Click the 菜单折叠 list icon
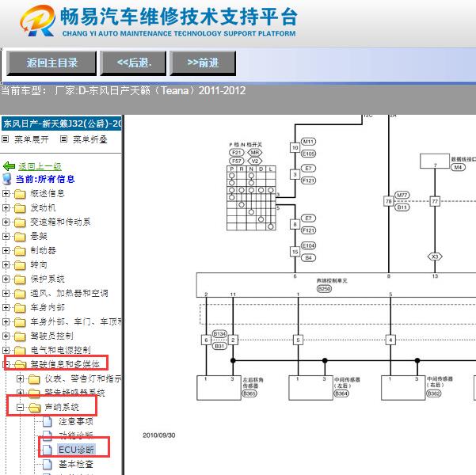 pos(63,139)
